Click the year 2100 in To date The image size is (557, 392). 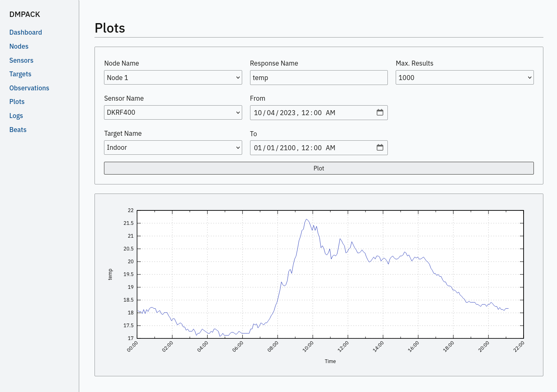click(x=288, y=148)
